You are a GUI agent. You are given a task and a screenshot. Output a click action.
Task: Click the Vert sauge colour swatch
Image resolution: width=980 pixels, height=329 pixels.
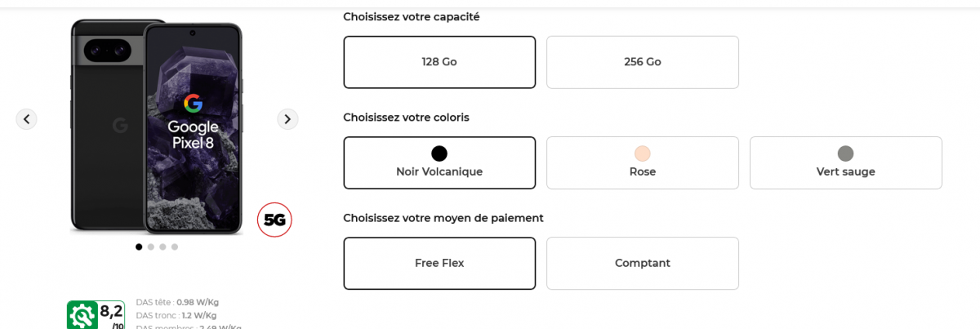pos(845,153)
